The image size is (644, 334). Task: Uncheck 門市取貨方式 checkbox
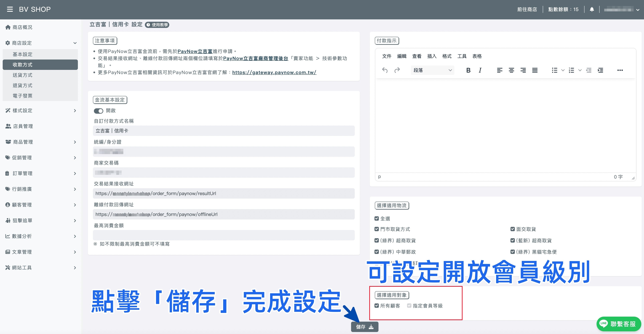(376, 229)
